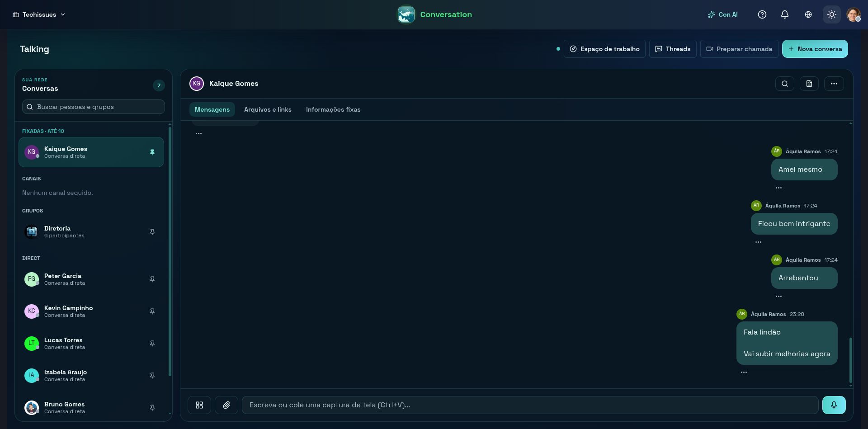868x429 pixels.
Task: Switch to Mensagens tab
Action: (212, 109)
